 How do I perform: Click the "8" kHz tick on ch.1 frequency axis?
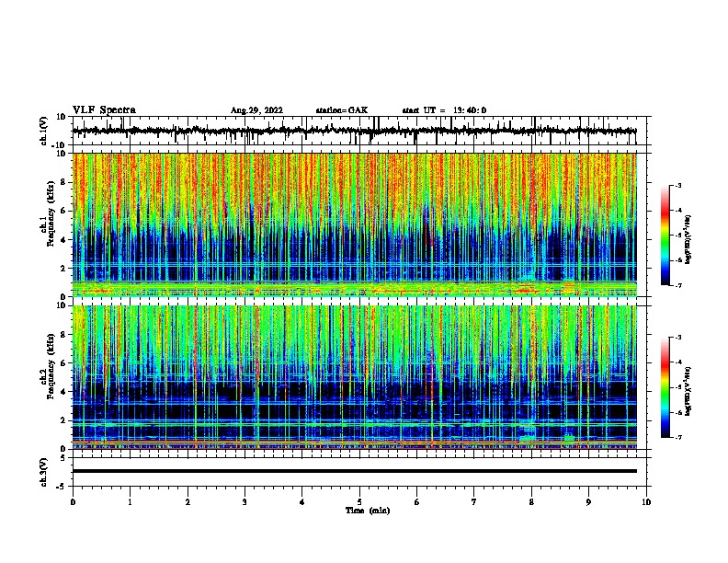click(65, 182)
